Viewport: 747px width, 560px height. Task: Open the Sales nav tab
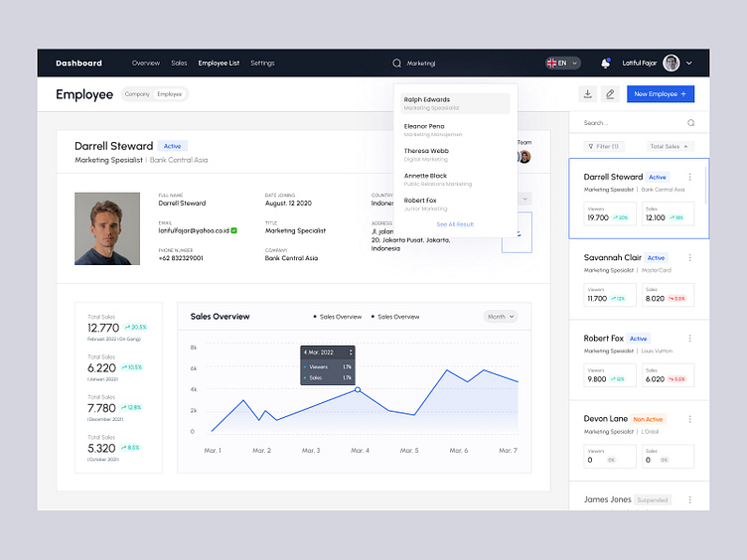tap(179, 63)
